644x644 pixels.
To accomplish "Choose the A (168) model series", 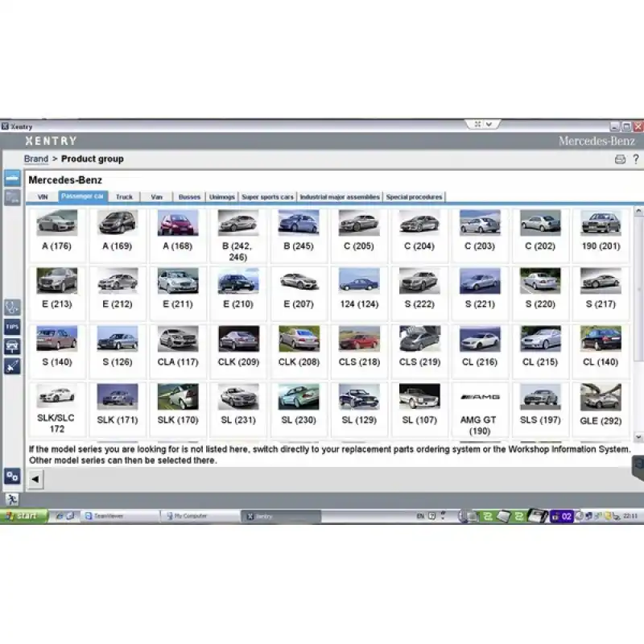I will pyautogui.click(x=177, y=235).
